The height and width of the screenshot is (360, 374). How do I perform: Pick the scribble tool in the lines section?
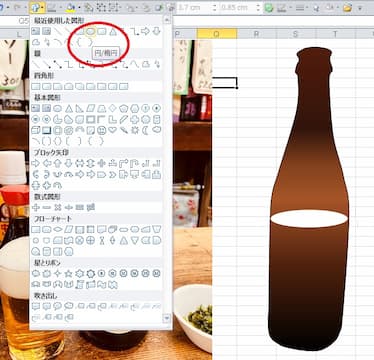tap(157, 64)
